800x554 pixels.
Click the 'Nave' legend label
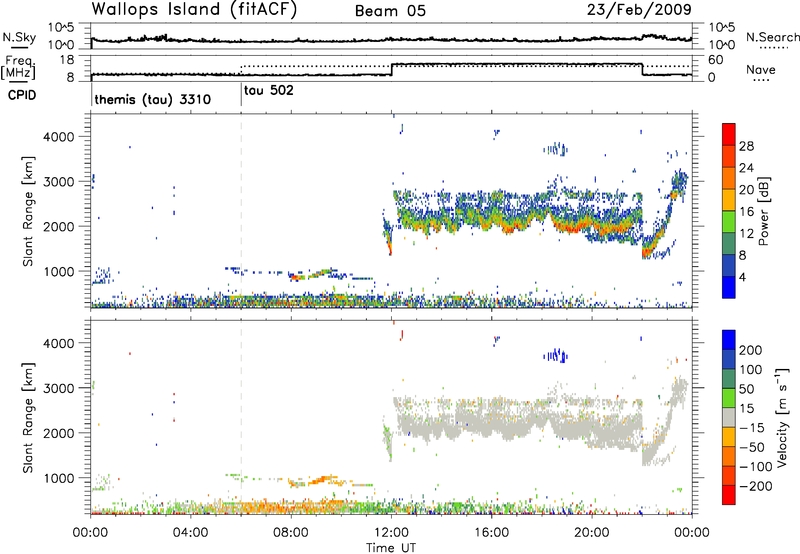[x=761, y=69]
